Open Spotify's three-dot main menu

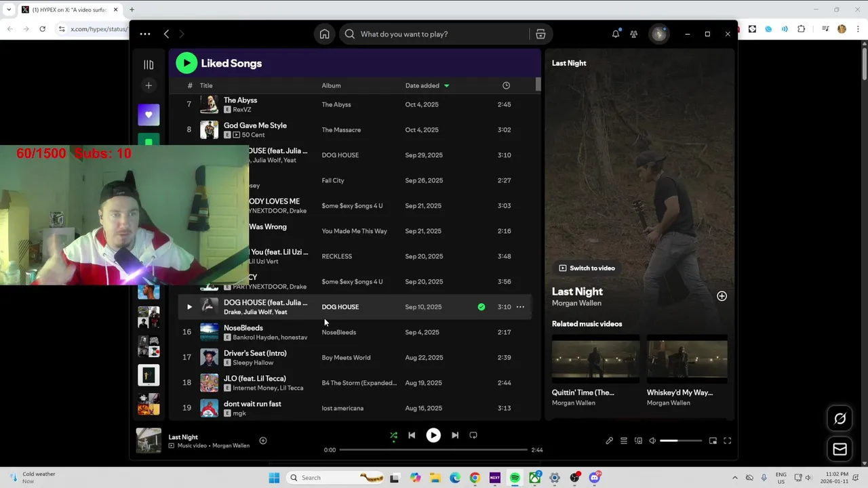145,34
